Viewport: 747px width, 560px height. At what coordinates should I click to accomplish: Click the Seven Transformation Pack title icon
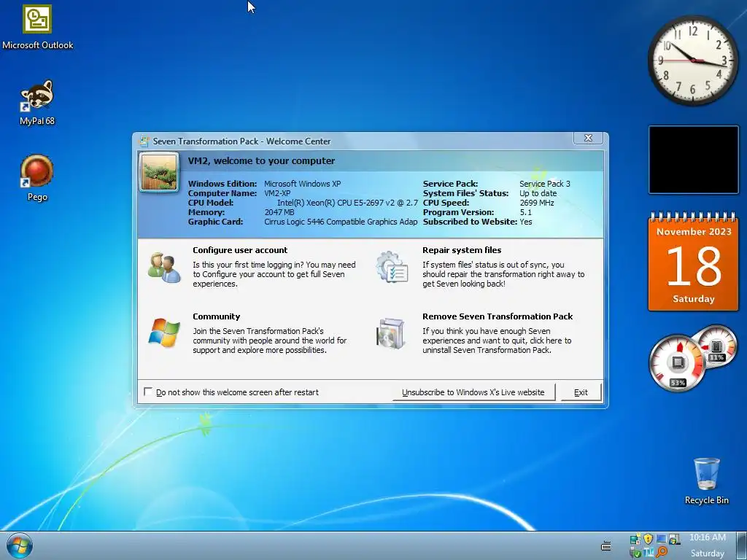tap(144, 141)
